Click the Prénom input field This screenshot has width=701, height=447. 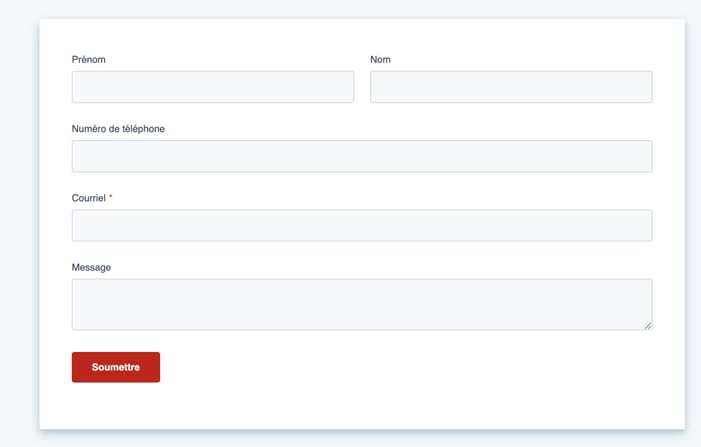click(213, 87)
